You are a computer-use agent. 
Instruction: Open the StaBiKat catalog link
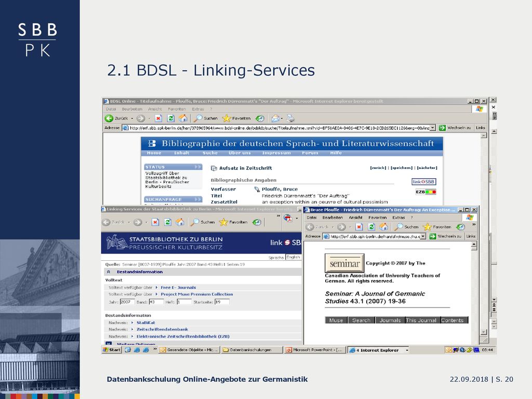[x=146, y=323]
